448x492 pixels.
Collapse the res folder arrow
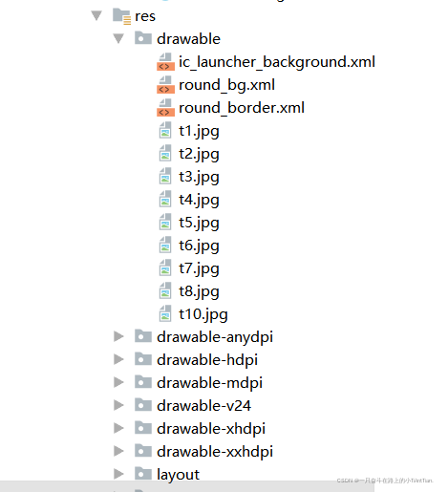point(96,15)
